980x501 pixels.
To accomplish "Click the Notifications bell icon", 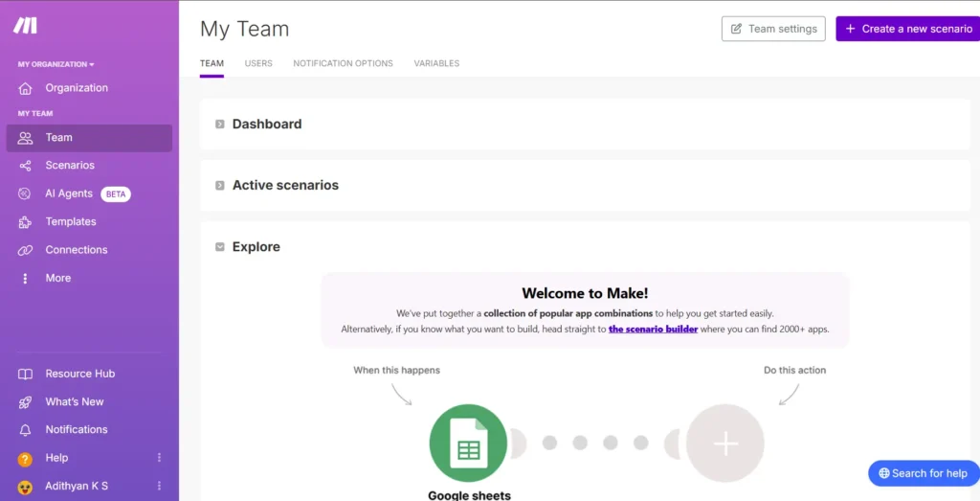I will click(25, 430).
